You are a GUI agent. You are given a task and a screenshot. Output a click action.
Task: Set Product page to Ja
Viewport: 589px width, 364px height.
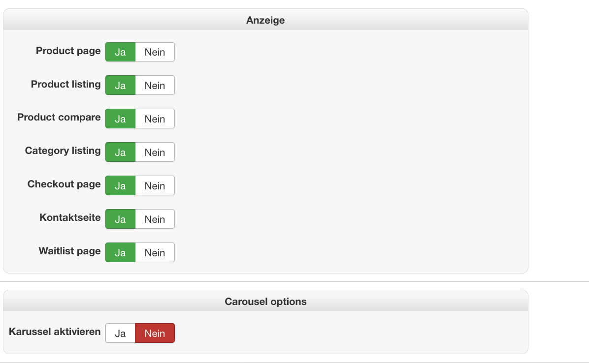coord(120,52)
